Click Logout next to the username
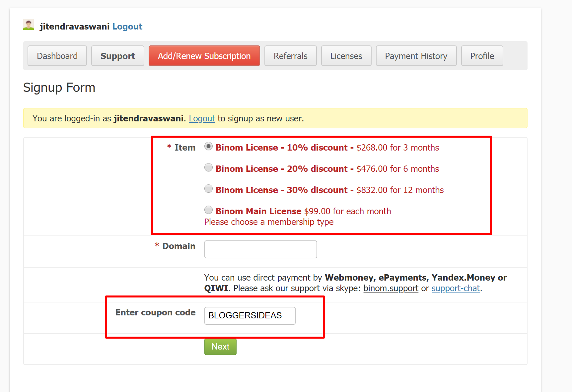Screen dimensions: 572x392 click(x=127, y=26)
